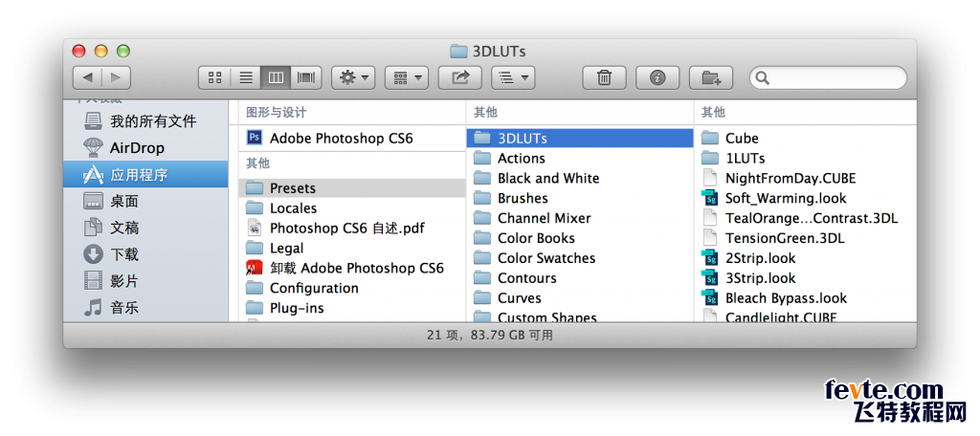Select the Brushes folder
980x436 pixels.
[x=580, y=198]
